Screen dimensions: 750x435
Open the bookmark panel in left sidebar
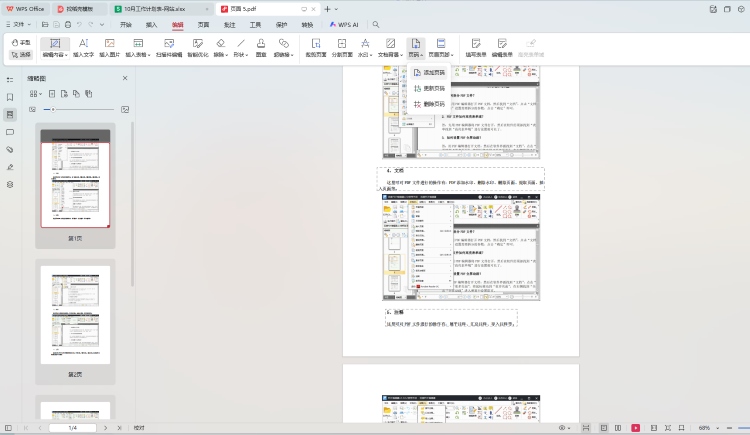tap(10, 97)
